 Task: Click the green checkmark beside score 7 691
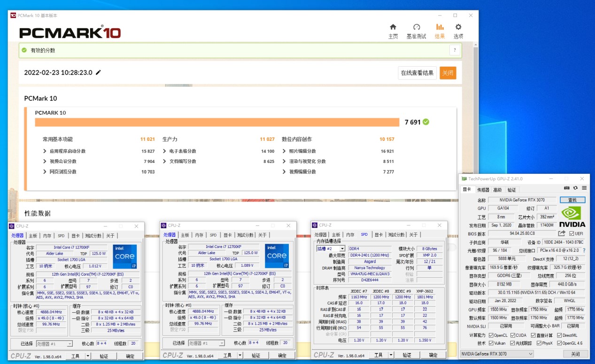pyautogui.click(x=425, y=122)
